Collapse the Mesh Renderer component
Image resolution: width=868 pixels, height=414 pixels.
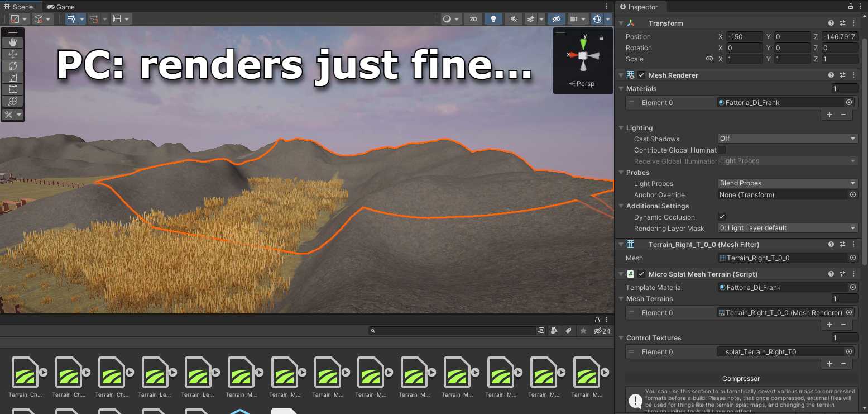(x=621, y=75)
